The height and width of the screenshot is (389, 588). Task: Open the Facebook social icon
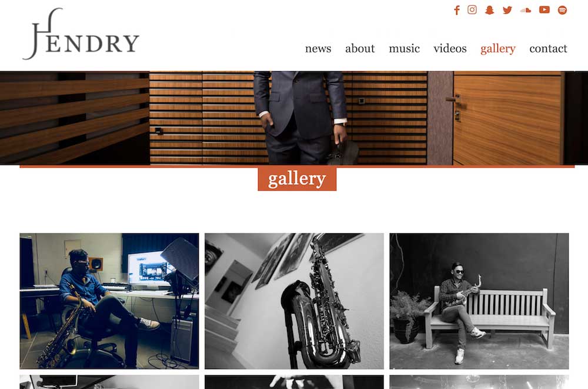pos(456,10)
